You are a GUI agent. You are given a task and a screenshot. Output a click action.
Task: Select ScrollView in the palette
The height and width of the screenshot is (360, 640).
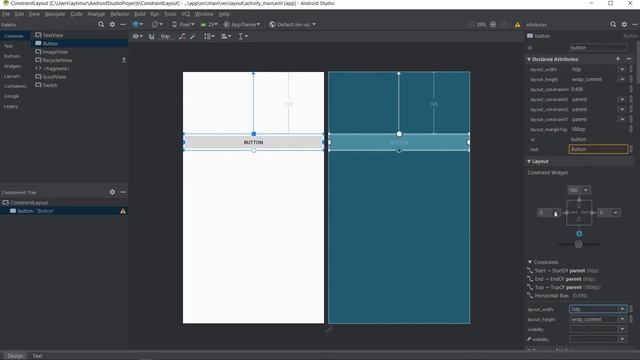coord(80,77)
